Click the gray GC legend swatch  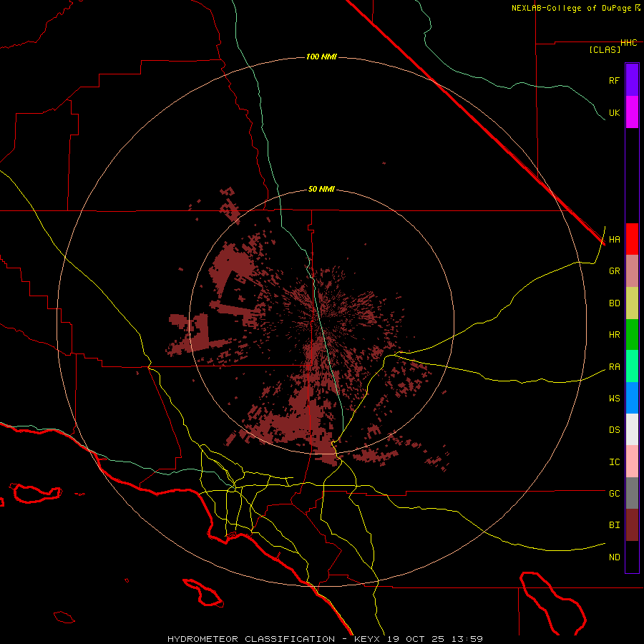click(632, 493)
